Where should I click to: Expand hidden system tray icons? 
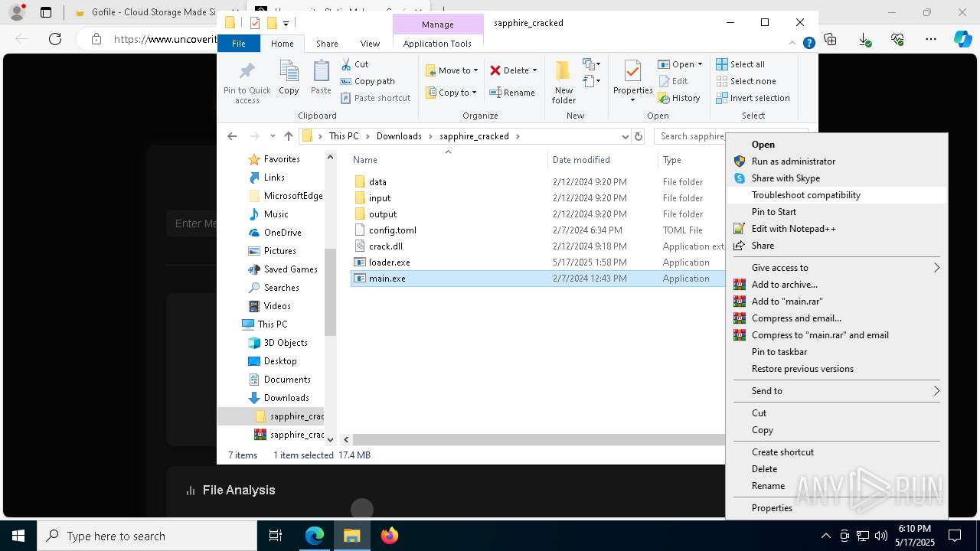click(825, 536)
